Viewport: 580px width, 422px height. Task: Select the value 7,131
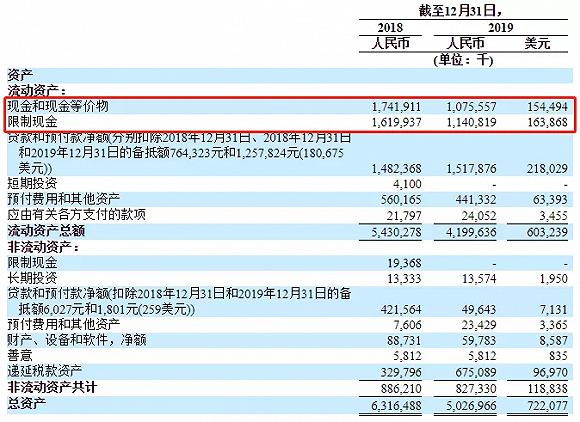tap(553, 310)
